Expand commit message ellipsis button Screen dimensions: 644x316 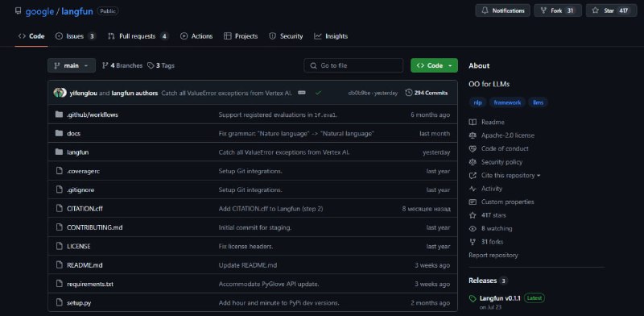click(x=301, y=93)
